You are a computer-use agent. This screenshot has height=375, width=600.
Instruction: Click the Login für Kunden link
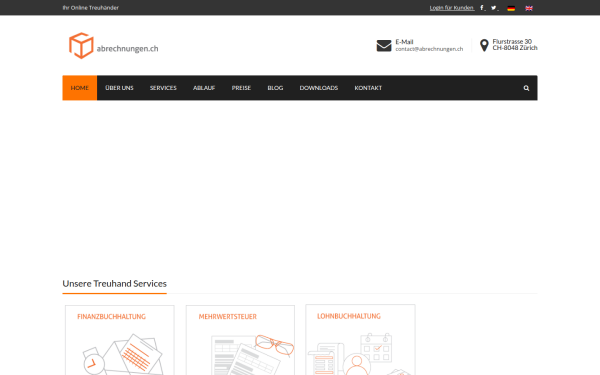click(452, 8)
